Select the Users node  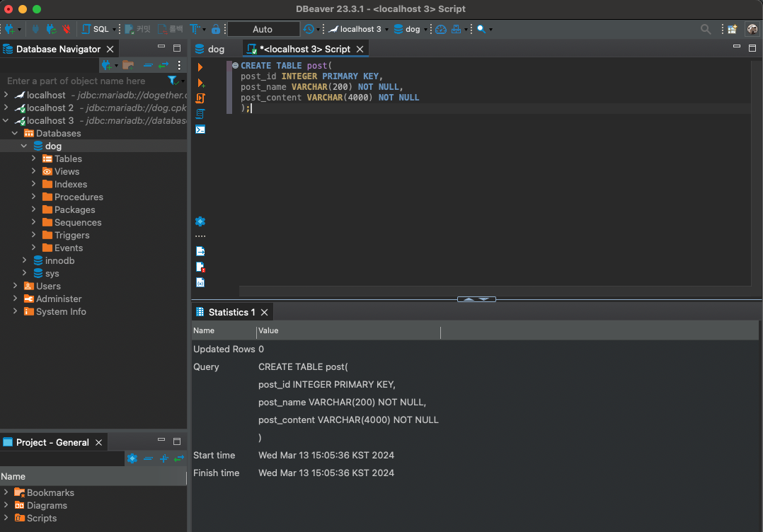pyautogui.click(x=42, y=286)
